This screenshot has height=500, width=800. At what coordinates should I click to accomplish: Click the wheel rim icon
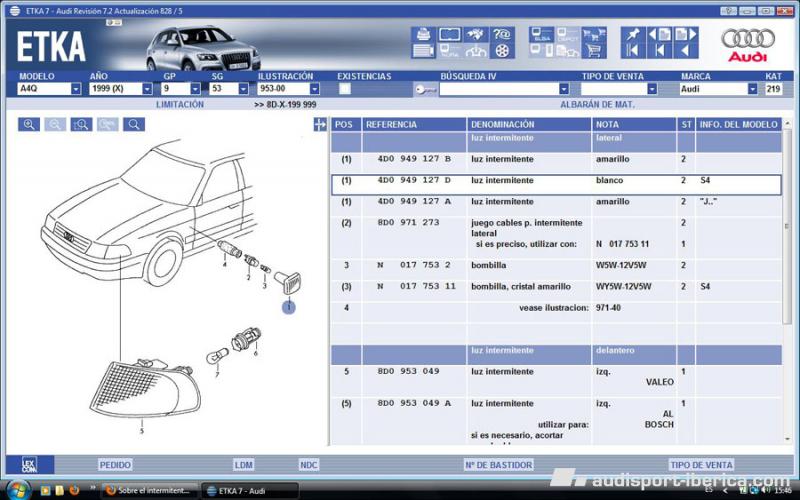(502, 51)
